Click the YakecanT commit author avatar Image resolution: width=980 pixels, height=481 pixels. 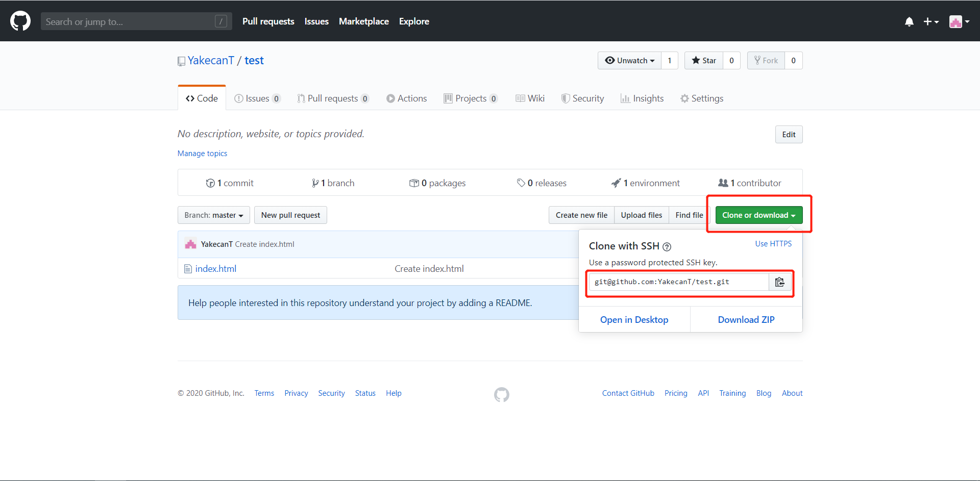(x=190, y=244)
